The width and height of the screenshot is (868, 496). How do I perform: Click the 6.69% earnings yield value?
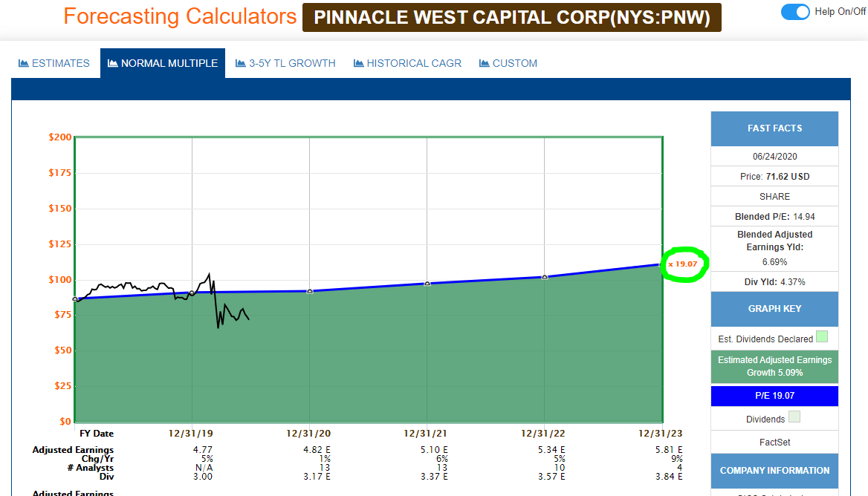point(774,262)
